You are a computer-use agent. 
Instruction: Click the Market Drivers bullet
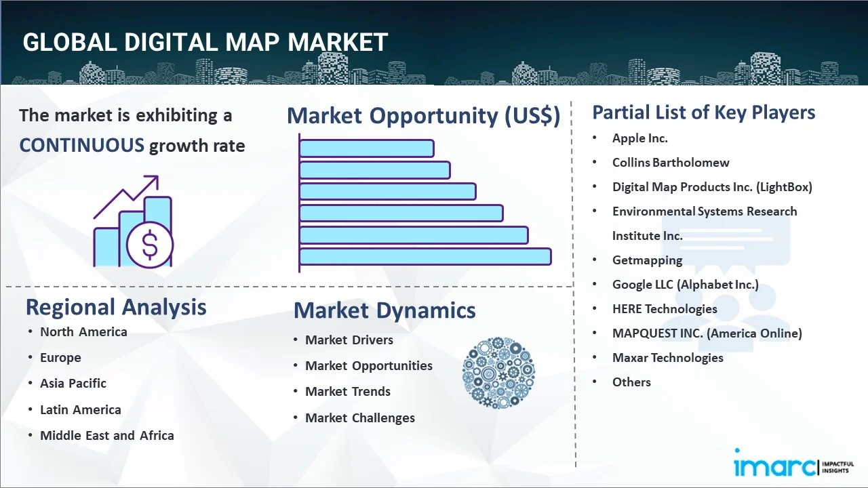pos(349,340)
